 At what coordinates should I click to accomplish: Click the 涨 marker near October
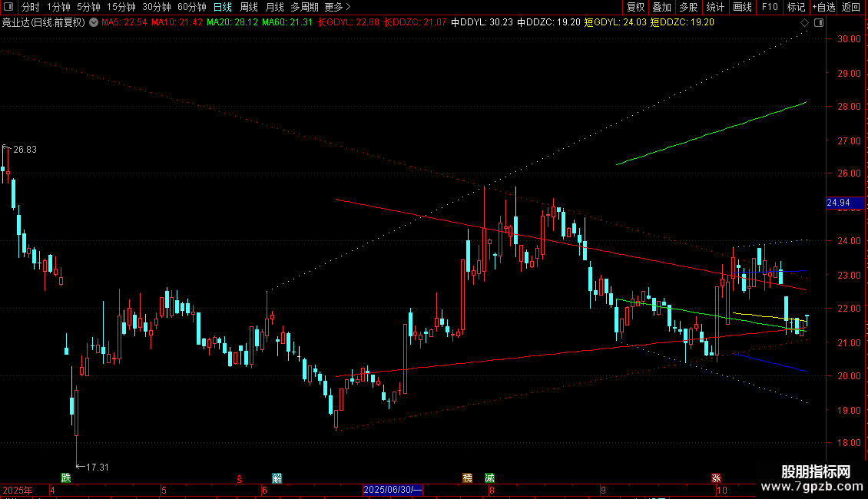tap(716, 478)
